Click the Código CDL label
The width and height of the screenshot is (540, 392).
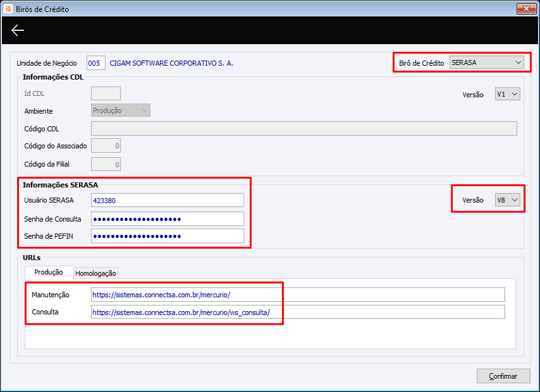(41, 129)
